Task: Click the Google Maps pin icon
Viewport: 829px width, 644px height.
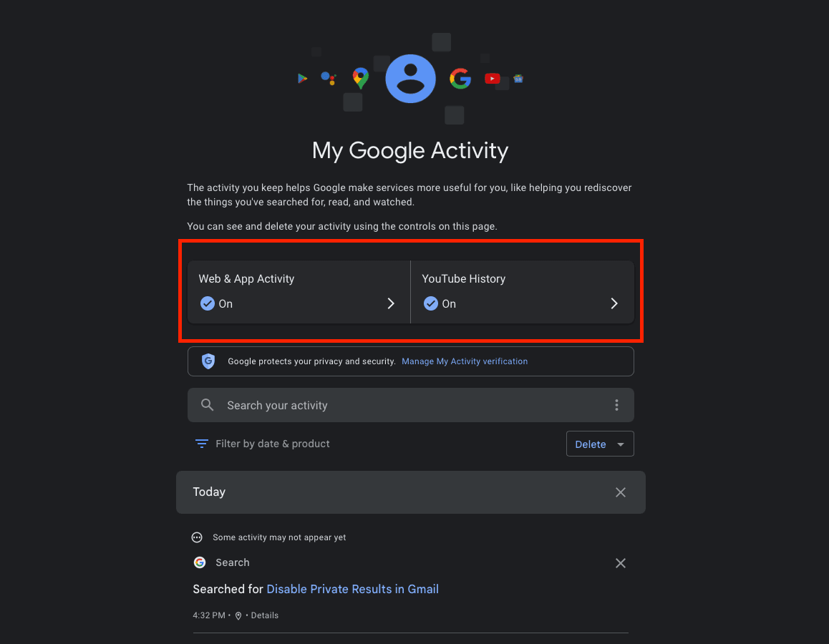Action: (361, 78)
